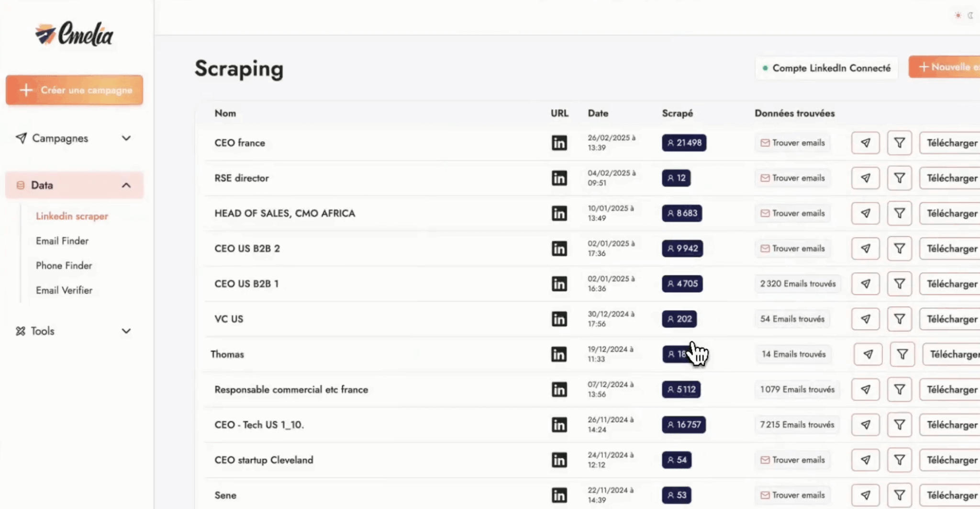Filter the CEO startup Cleveland results
This screenshot has height=509, width=980.
coord(899,460)
